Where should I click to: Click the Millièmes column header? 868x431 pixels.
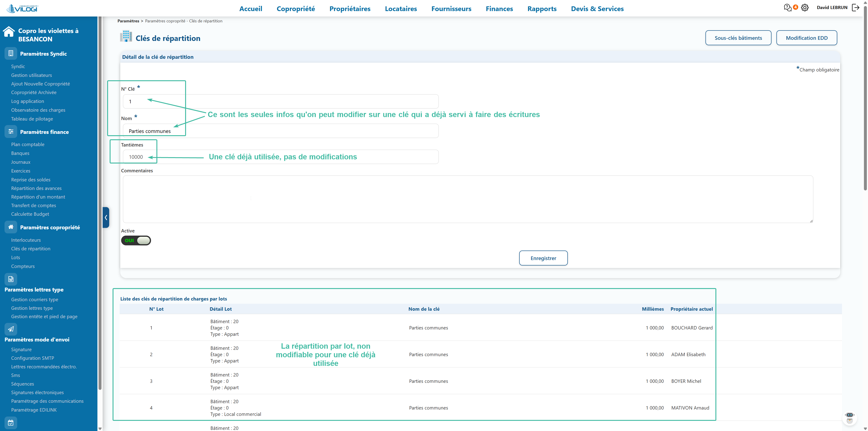coord(653,309)
